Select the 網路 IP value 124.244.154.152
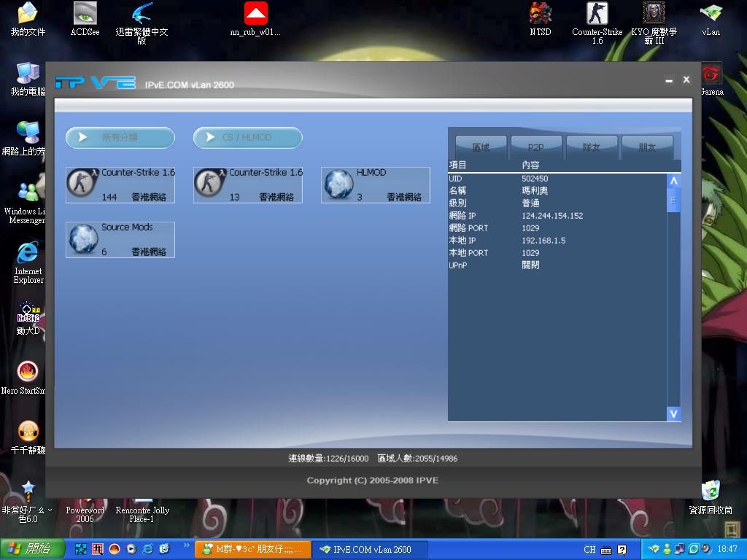Viewport: 747px width, 560px height. click(552, 216)
